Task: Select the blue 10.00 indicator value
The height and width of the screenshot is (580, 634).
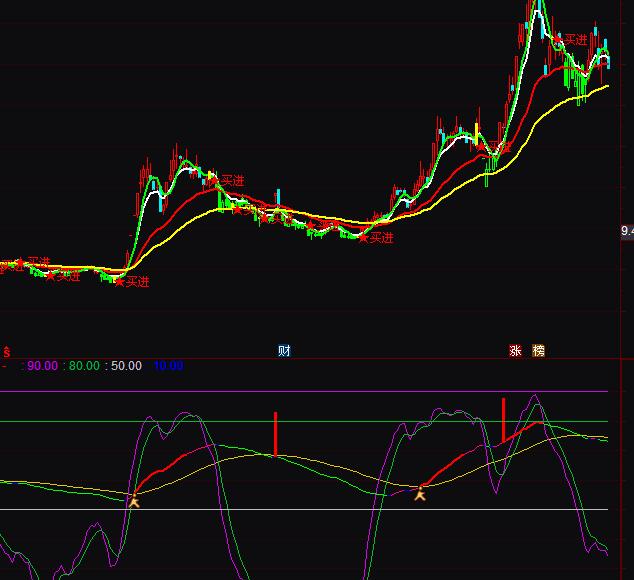Action: [168, 366]
